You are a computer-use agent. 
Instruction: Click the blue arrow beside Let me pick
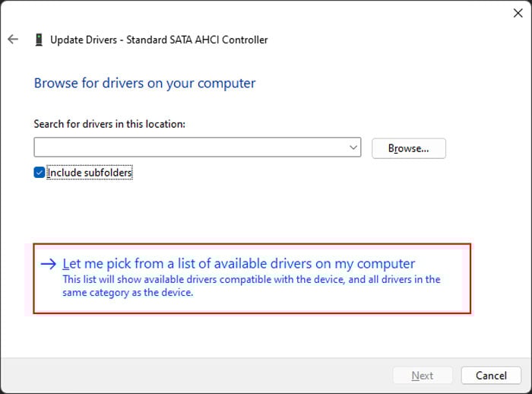(x=49, y=264)
